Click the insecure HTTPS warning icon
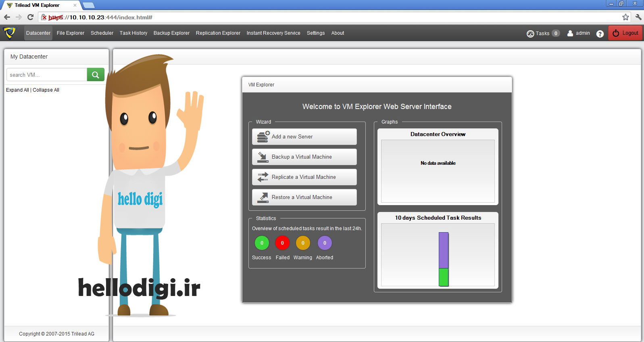Viewport: 644px width, 342px height. coord(44,17)
